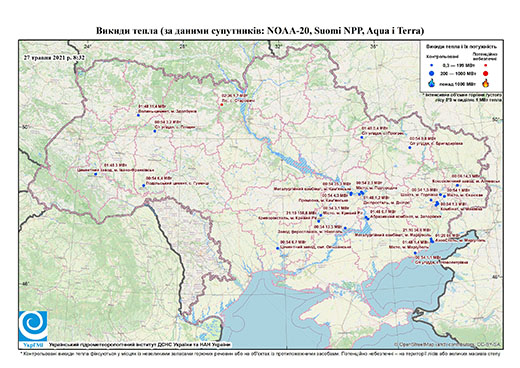The width and height of the screenshot is (520, 368).
Task: Select the Ольшанське cement plant marker
Action: (x=278, y=248)
